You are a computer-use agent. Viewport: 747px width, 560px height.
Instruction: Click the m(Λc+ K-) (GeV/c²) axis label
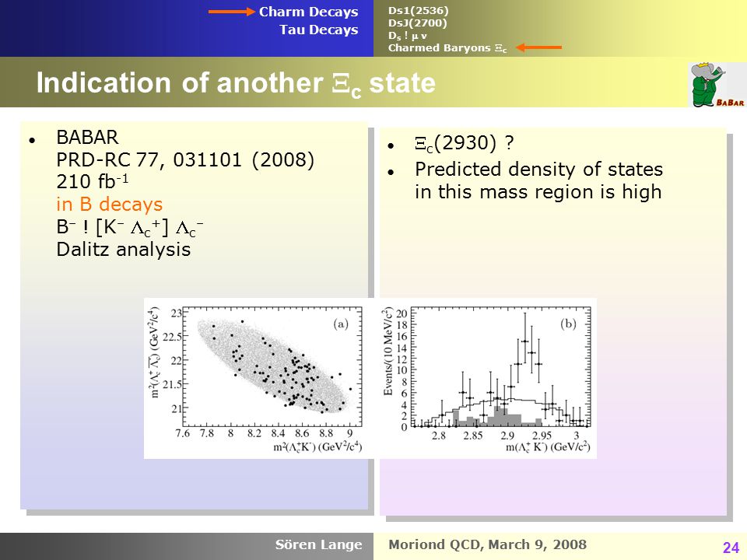pyautogui.click(x=548, y=447)
